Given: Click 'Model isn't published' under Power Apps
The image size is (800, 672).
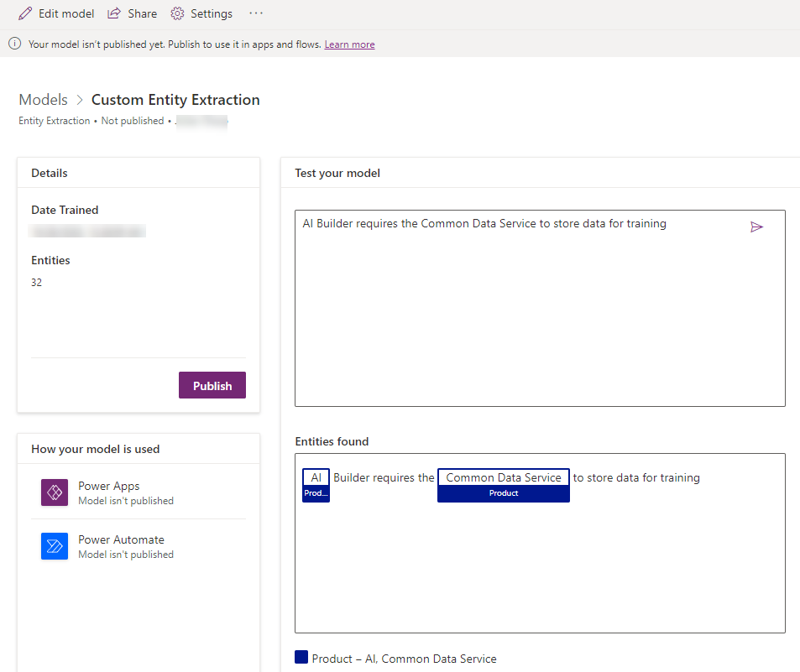Looking at the screenshot, I should pos(126,501).
